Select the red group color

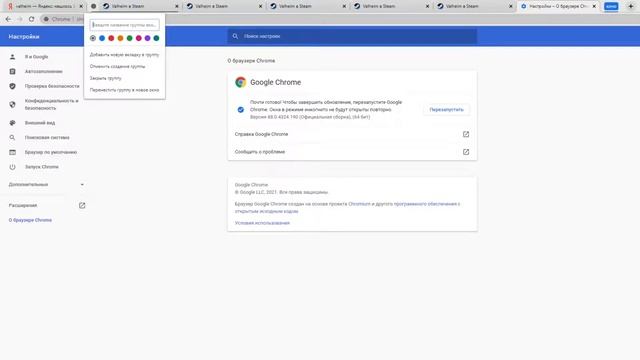[111, 38]
